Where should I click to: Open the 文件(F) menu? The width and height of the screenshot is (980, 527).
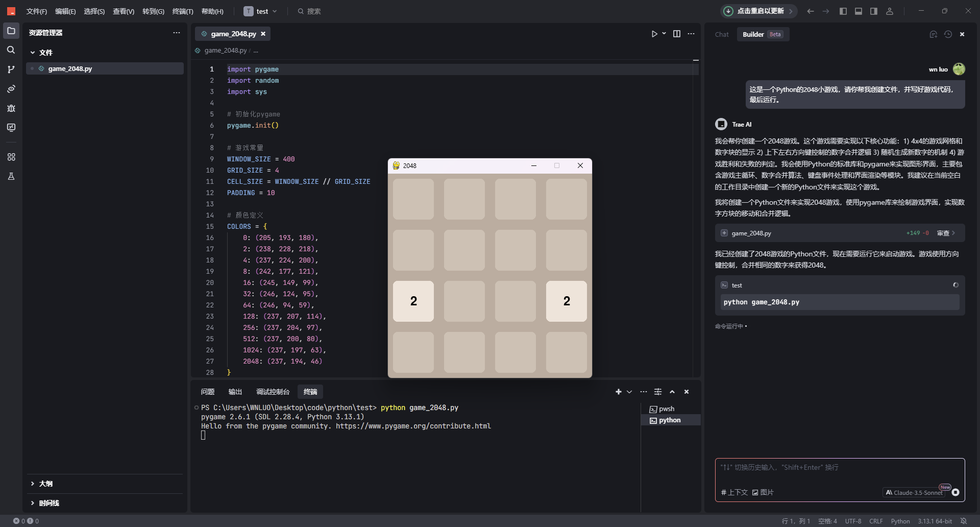[37, 11]
